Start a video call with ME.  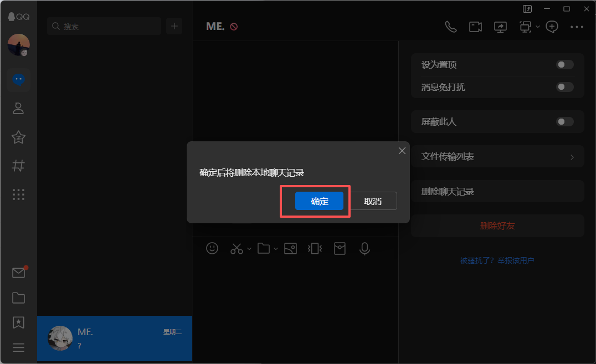point(475,27)
